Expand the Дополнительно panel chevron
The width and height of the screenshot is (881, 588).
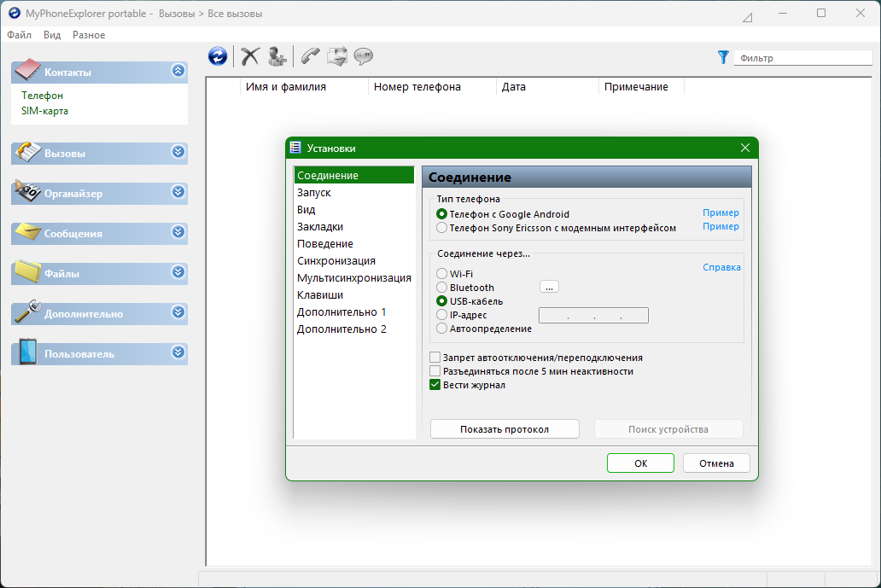coord(178,312)
